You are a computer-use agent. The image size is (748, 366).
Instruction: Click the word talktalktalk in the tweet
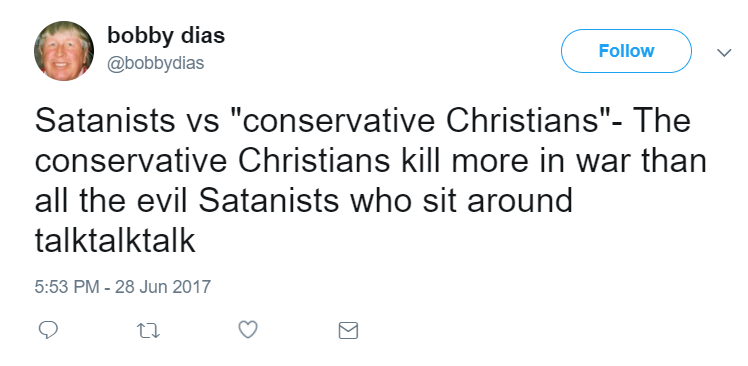pyautogui.click(x=115, y=240)
